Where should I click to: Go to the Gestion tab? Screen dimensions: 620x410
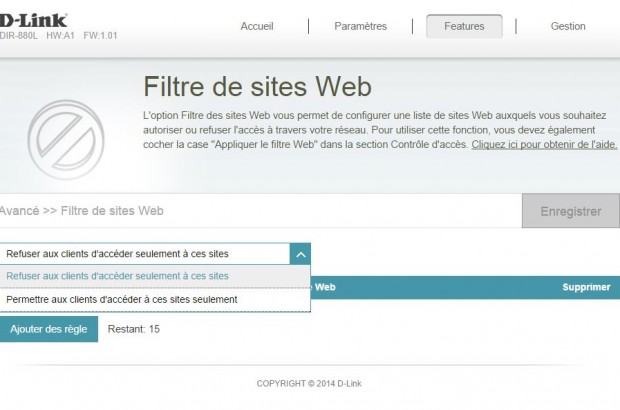point(568,26)
